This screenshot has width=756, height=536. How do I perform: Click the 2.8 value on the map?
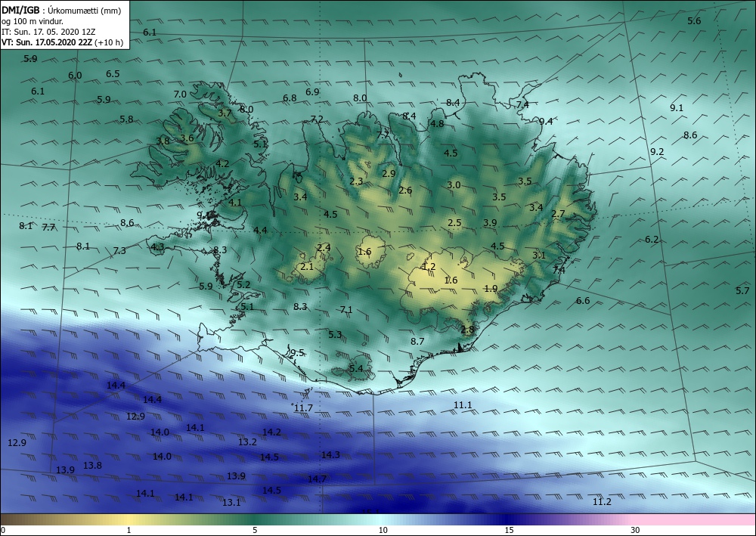[468, 330]
